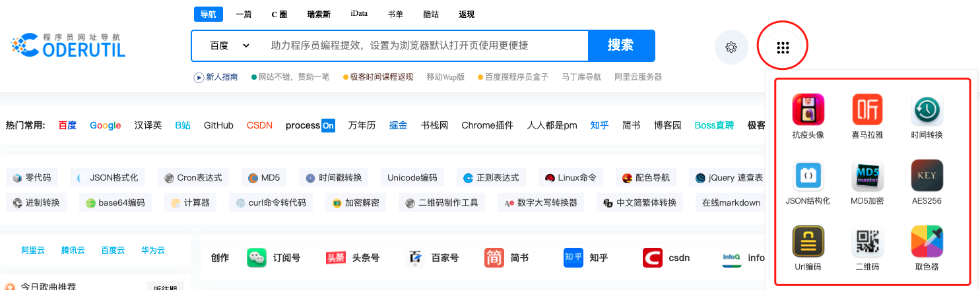The width and height of the screenshot is (980, 290).
Task: Open the Google link in 热门常用
Action: coord(106,125)
